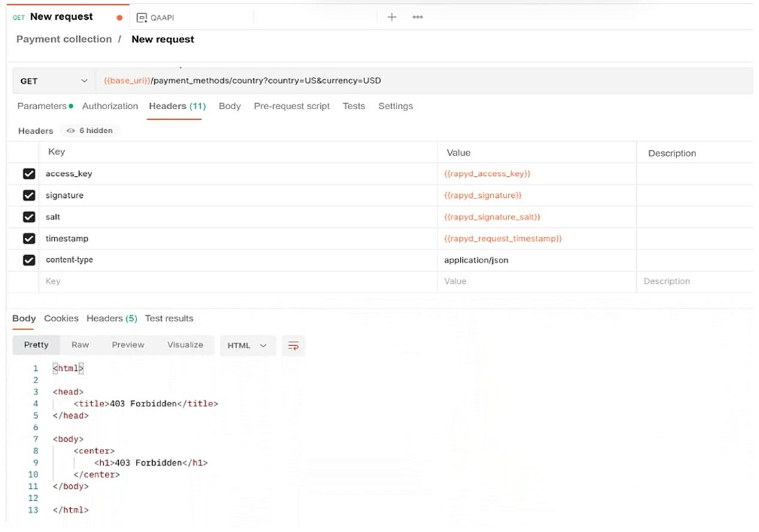Open the three-dots tab options menu
759x532 pixels.
[x=418, y=17]
